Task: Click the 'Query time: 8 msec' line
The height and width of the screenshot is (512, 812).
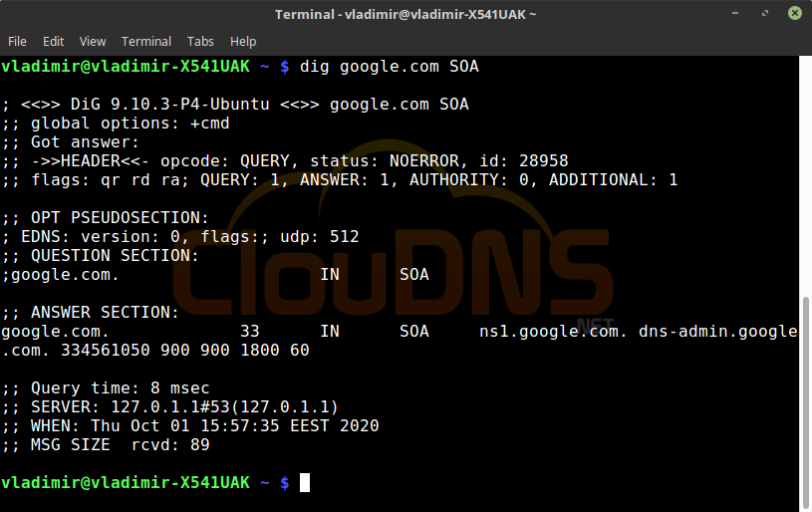Action: tap(106, 388)
